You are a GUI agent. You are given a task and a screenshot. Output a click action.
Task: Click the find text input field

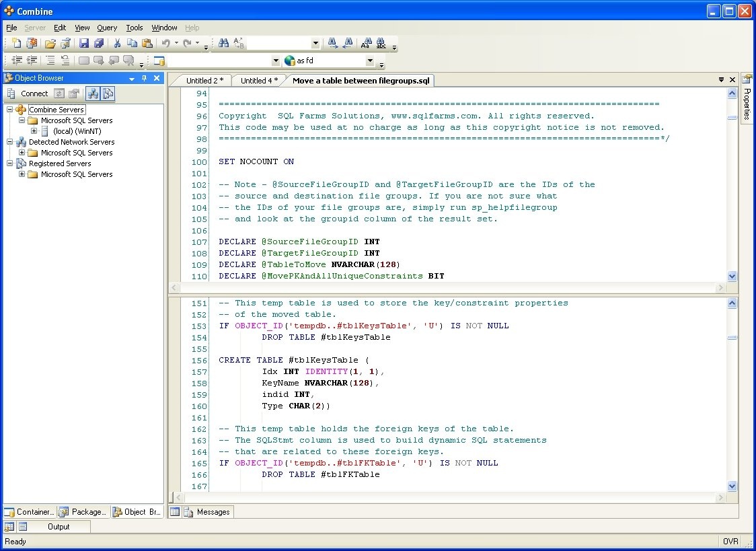tap(278, 44)
